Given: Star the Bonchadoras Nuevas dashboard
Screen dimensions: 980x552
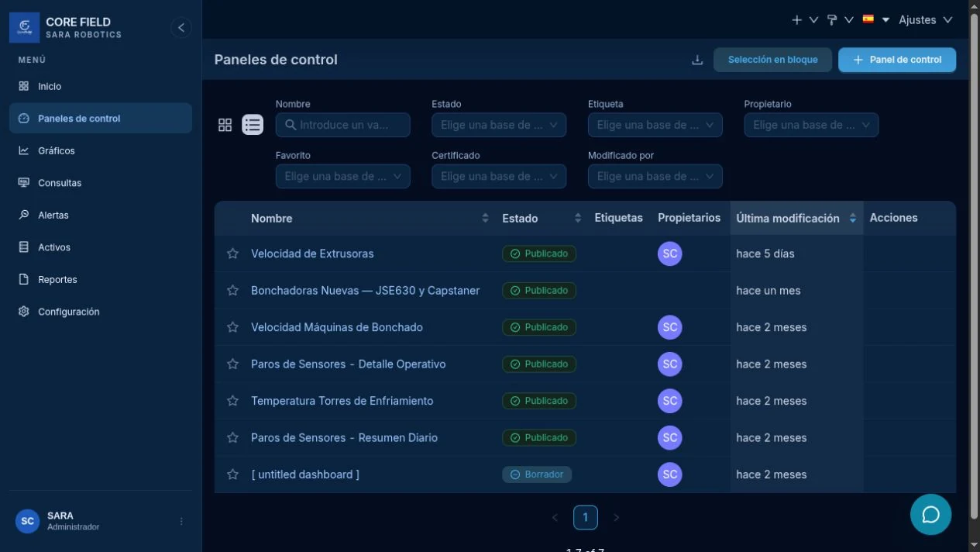Looking at the screenshot, I should pyautogui.click(x=232, y=291).
